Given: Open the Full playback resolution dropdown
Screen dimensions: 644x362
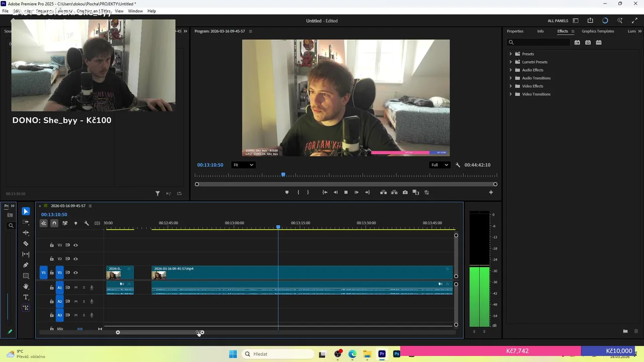Looking at the screenshot, I should point(440,165).
